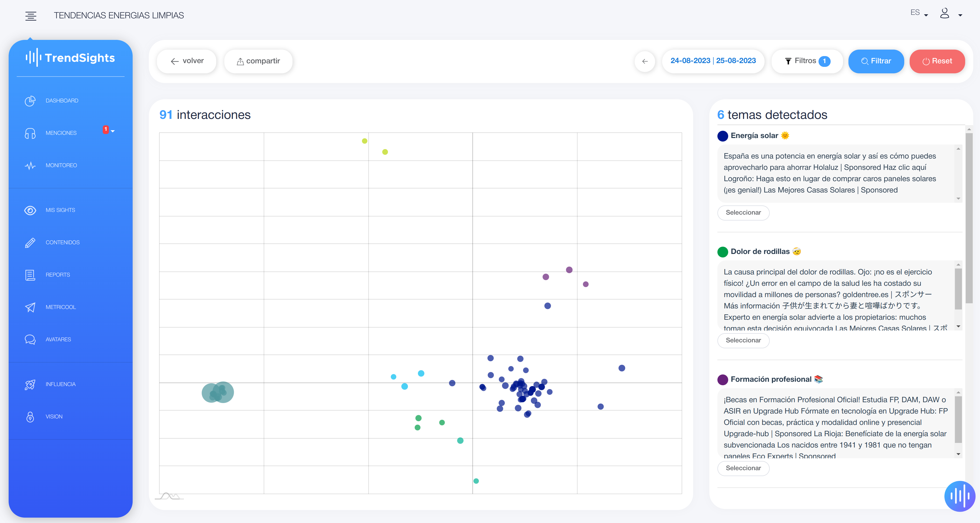Screen dimensions: 980x523
Task: Click the teal dot at chart bottom
Action: (476, 481)
